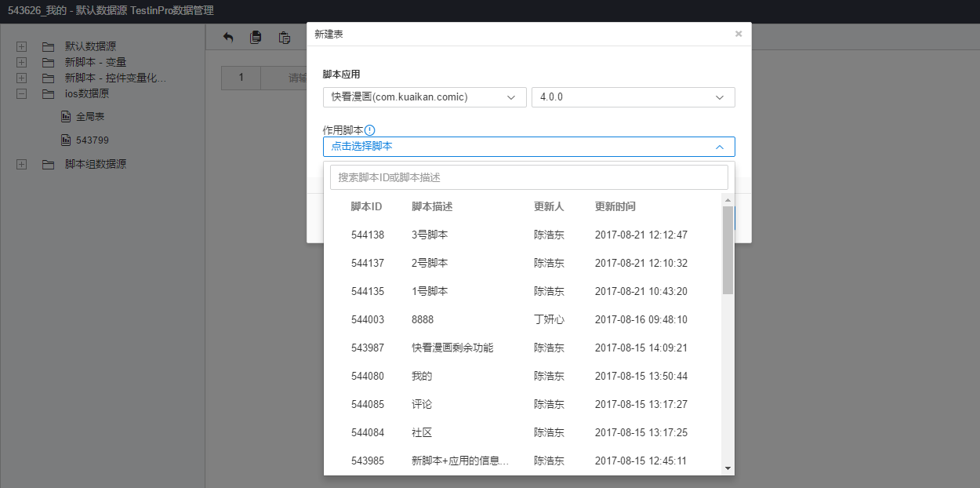Expand the 默认数据源 tree node
The width and height of the screenshot is (980, 488).
(21, 46)
